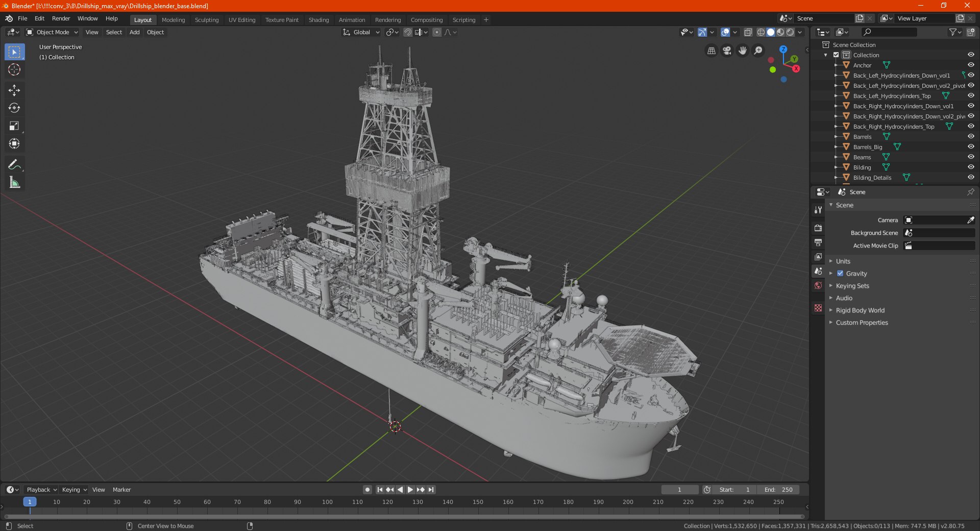This screenshot has width=980, height=531.
Task: Open the Keying dropdown in timeline
Action: pyautogui.click(x=74, y=490)
